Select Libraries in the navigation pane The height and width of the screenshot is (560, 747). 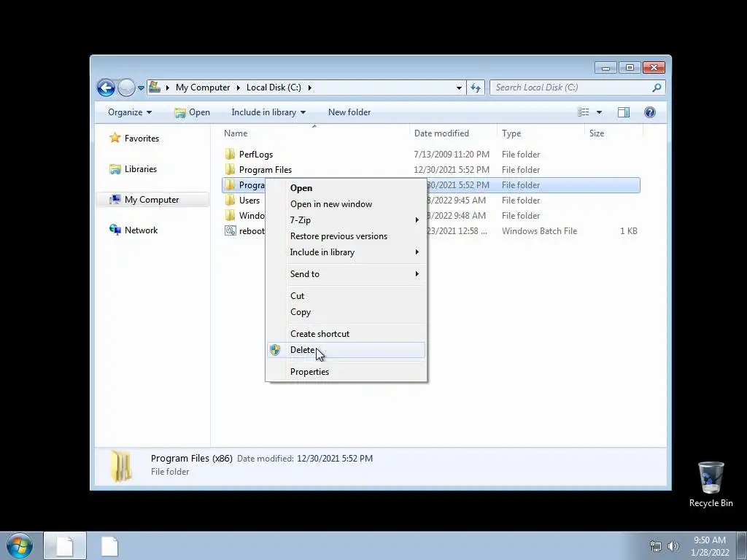[x=141, y=169]
